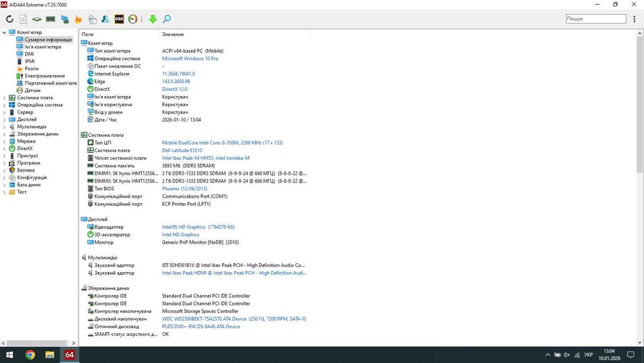Open the Intel Ibex Peak-M HM55 chipset link
Viewport: 644px width, 363px height.
(205, 158)
